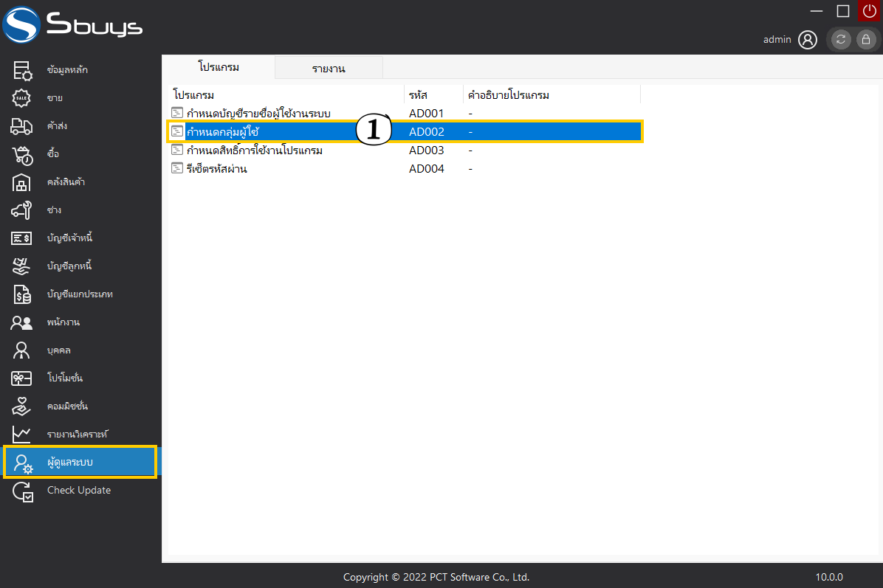Click the red power button
The height and width of the screenshot is (588, 883).
coord(869,10)
